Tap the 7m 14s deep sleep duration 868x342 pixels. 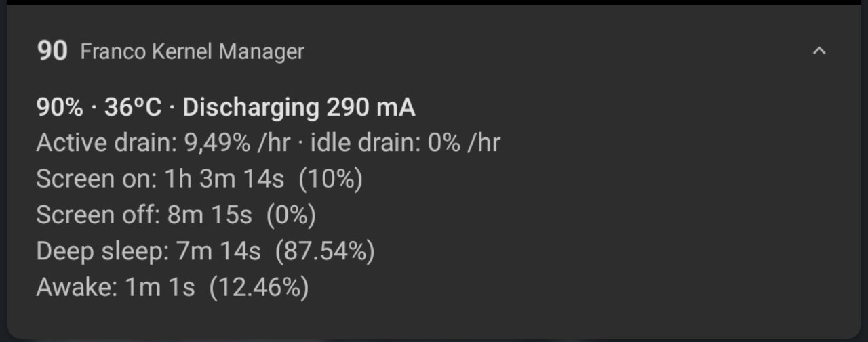pyautogui.click(x=218, y=251)
